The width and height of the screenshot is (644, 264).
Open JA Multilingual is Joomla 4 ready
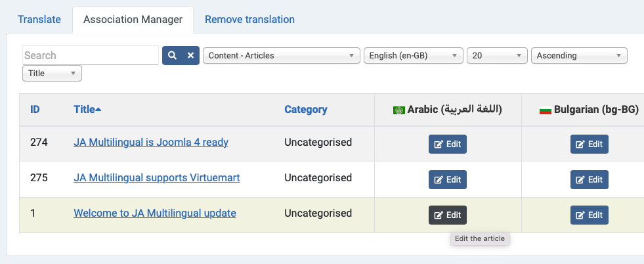click(x=151, y=143)
